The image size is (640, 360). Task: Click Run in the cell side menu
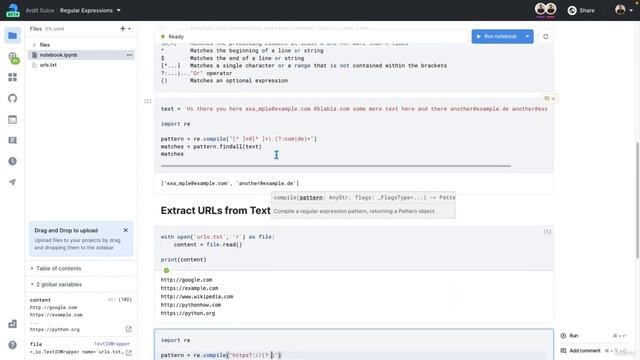tap(569, 336)
